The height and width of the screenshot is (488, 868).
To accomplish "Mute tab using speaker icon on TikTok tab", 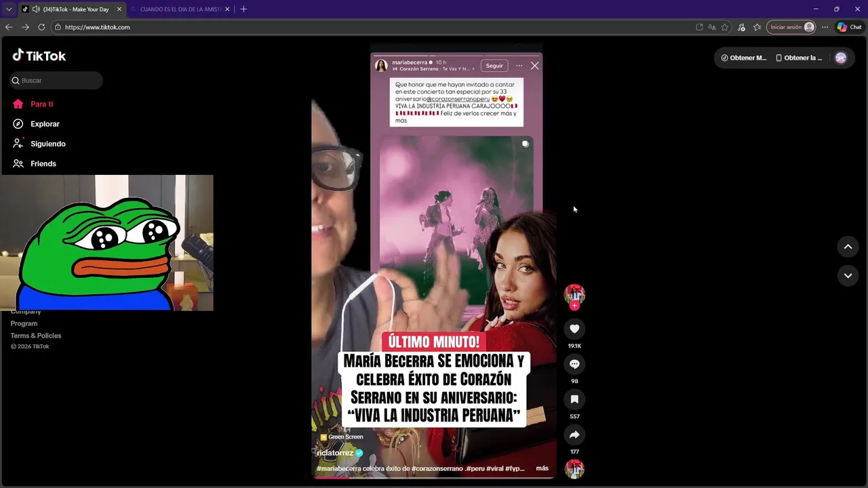I will [x=36, y=9].
